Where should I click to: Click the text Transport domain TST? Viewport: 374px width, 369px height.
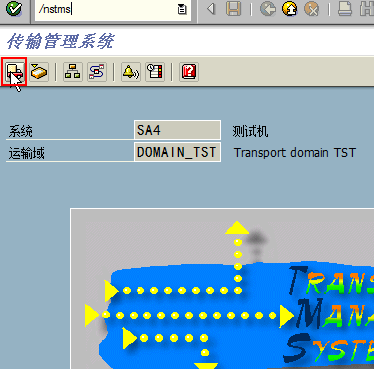click(295, 153)
